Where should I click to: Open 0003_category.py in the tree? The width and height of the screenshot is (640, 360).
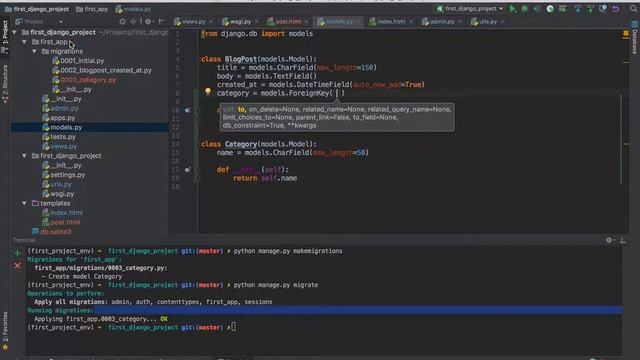coord(84,80)
